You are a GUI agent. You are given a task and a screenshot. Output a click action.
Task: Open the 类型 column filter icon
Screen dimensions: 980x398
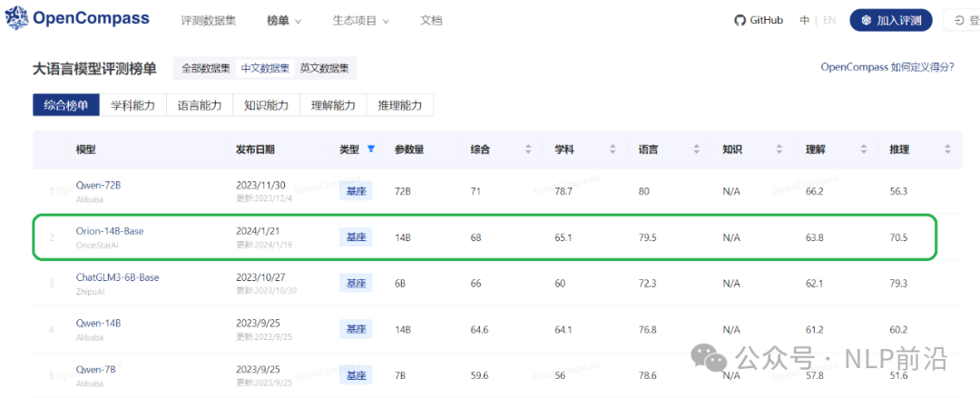point(372,149)
